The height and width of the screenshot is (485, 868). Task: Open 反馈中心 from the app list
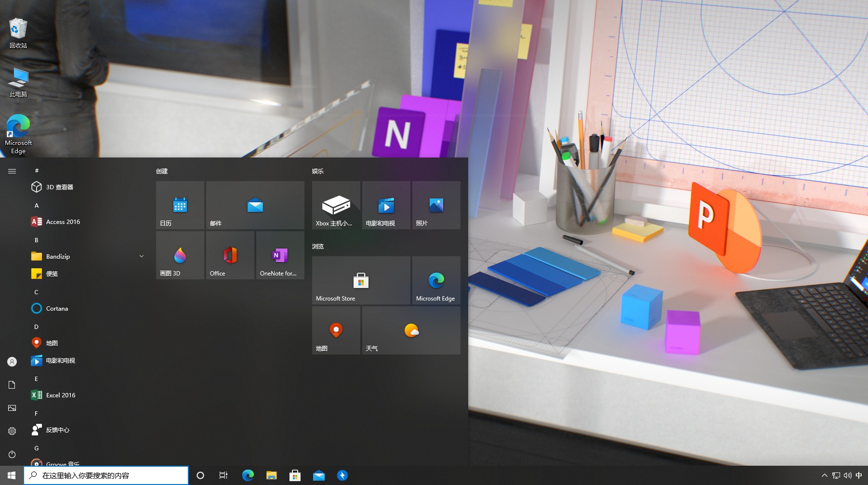[x=57, y=430]
